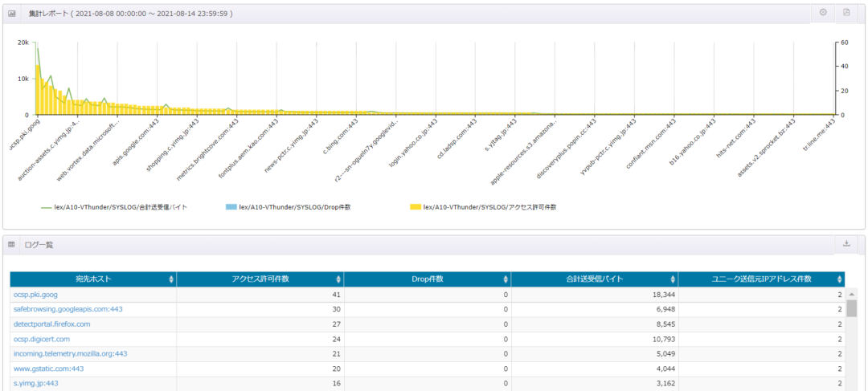
Task: Select the 8,545 bytes cell
Action: [595, 324]
